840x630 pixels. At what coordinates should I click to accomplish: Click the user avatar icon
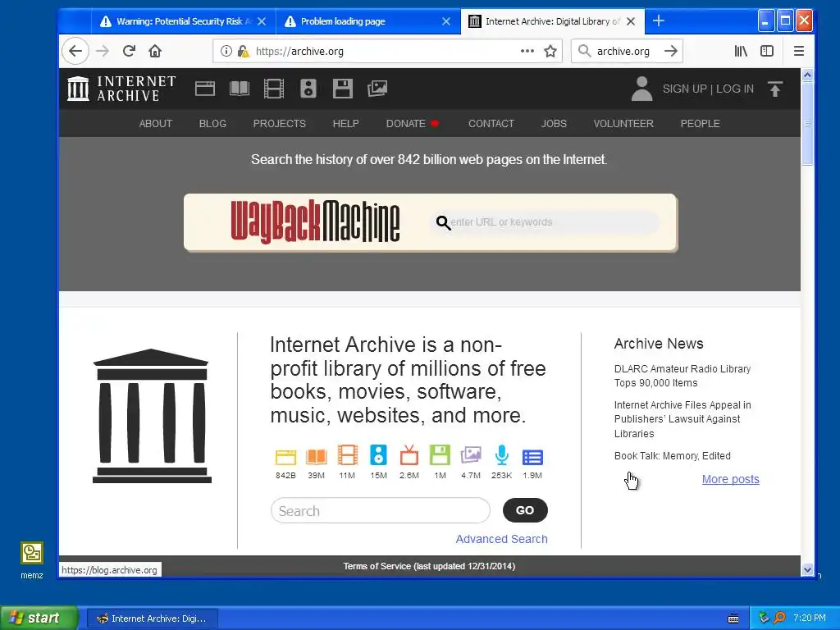click(641, 89)
